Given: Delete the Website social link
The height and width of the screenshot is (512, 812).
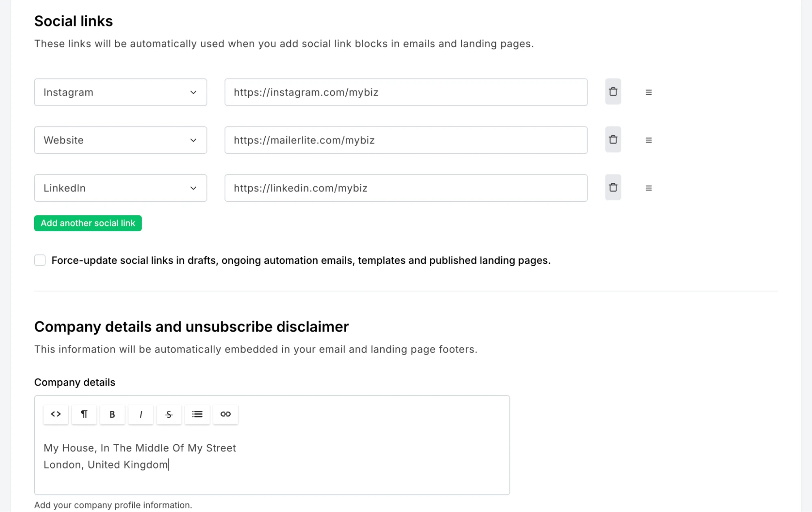Looking at the screenshot, I should 613,140.
